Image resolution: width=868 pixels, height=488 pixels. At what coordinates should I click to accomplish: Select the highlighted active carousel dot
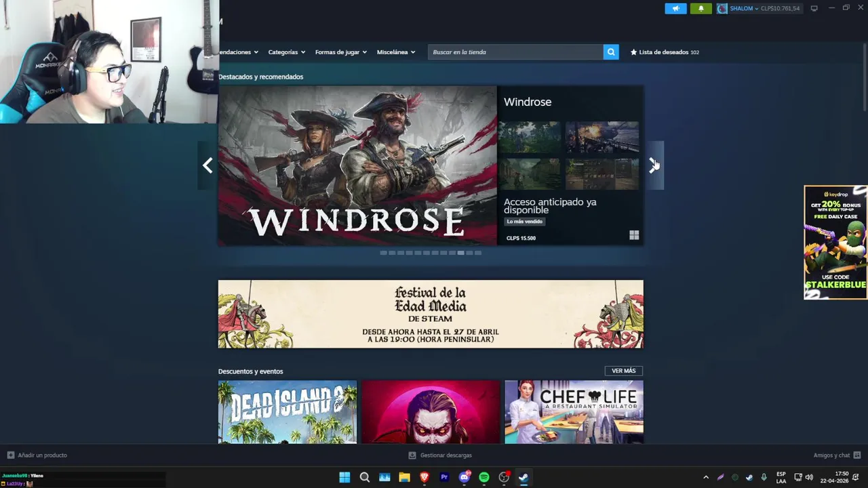pos(460,253)
